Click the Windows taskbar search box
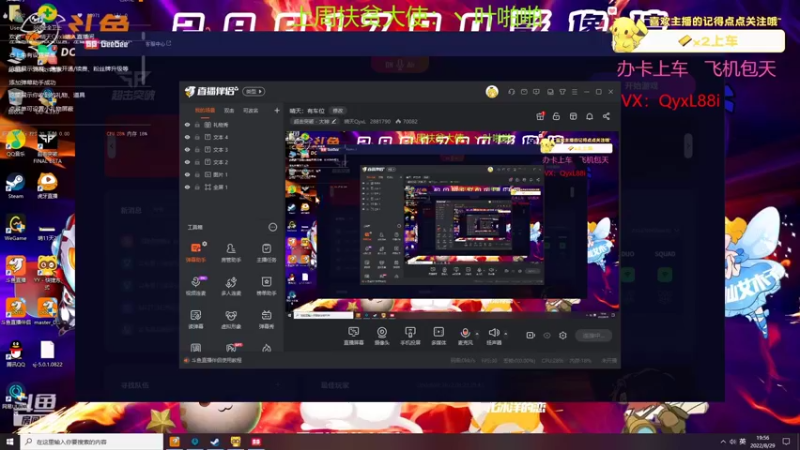 [92, 441]
